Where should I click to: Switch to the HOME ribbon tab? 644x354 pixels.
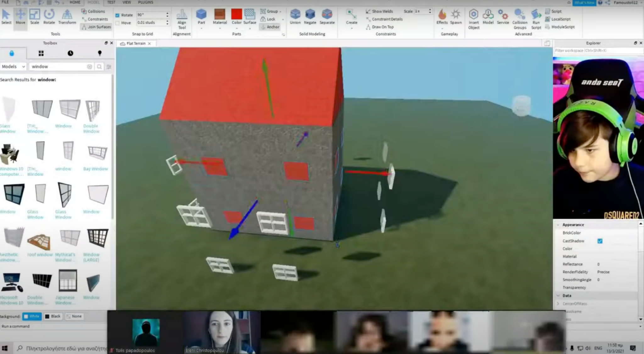[75, 2]
